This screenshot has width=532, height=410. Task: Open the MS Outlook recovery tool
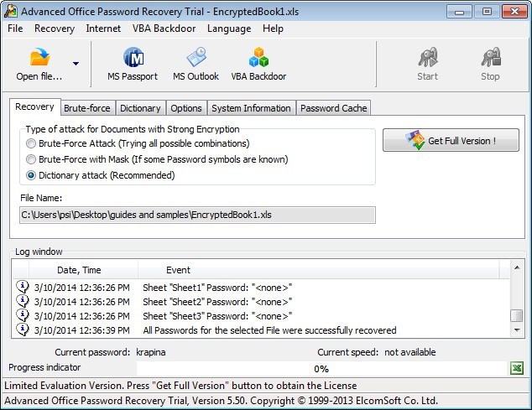[196, 65]
